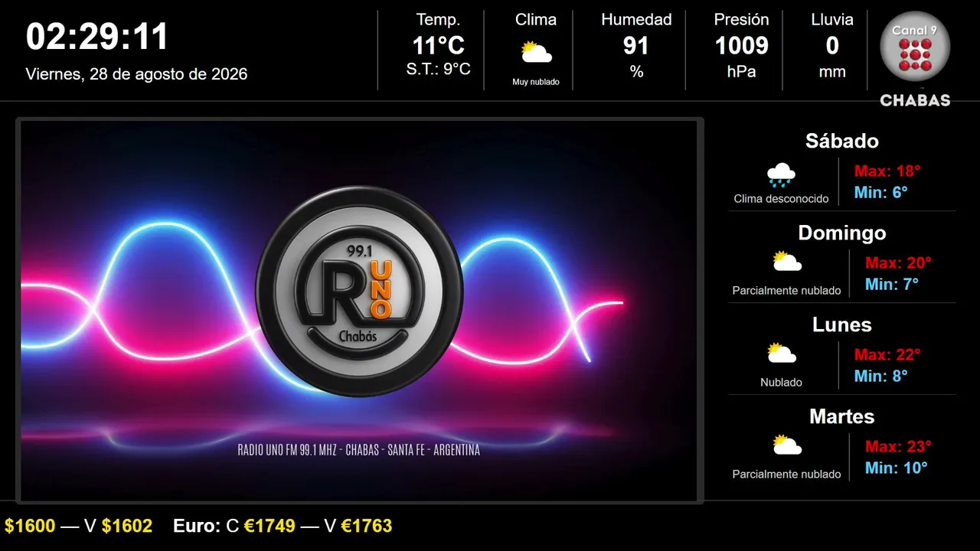Viewport: 980px width, 551px height.
Task: Click the humidity value 91
Action: click(x=636, y=46)
